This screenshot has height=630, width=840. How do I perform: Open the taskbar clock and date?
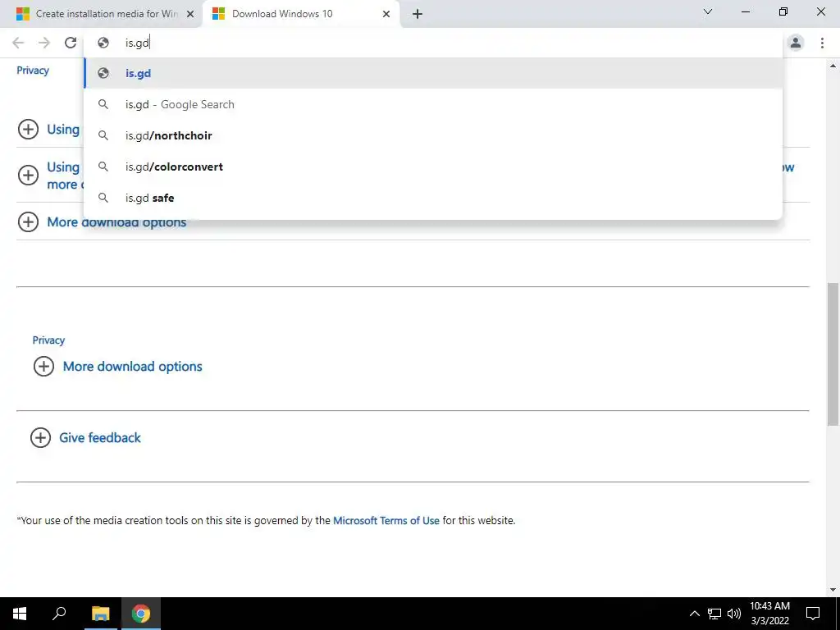pyautogui.click(x=769, y=614)
